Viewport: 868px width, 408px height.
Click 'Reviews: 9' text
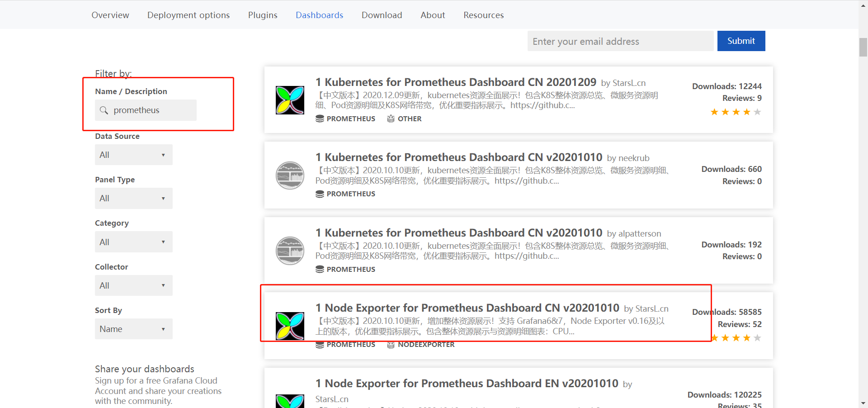tap(742, 98)
